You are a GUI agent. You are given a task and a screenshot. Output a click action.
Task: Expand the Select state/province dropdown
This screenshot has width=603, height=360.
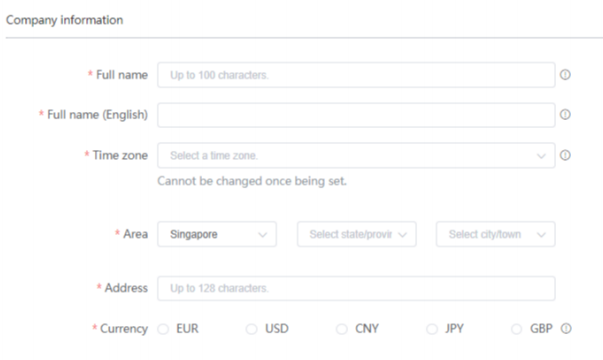point(356,234)
